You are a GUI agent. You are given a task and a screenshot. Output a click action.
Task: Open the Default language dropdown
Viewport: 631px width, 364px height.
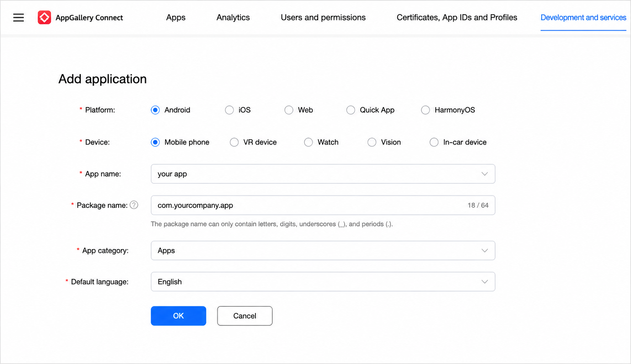point(323,282)
